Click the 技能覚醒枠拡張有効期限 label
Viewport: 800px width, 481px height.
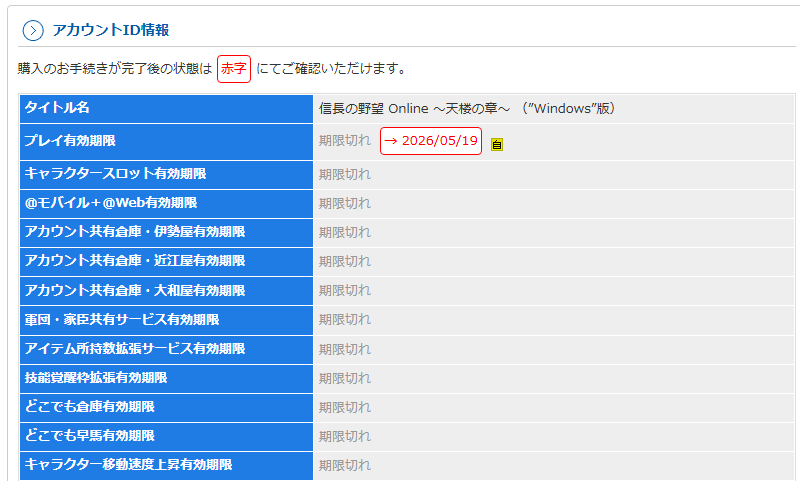[x=96, y=378]
